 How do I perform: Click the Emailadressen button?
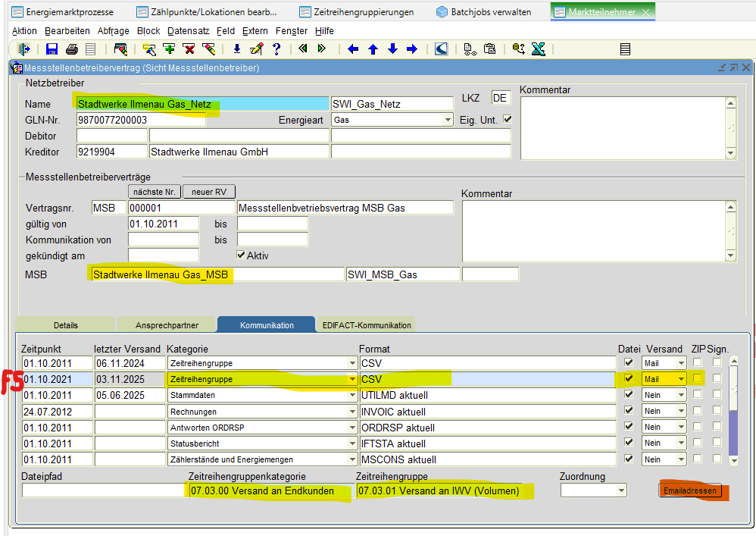[690, 491]
